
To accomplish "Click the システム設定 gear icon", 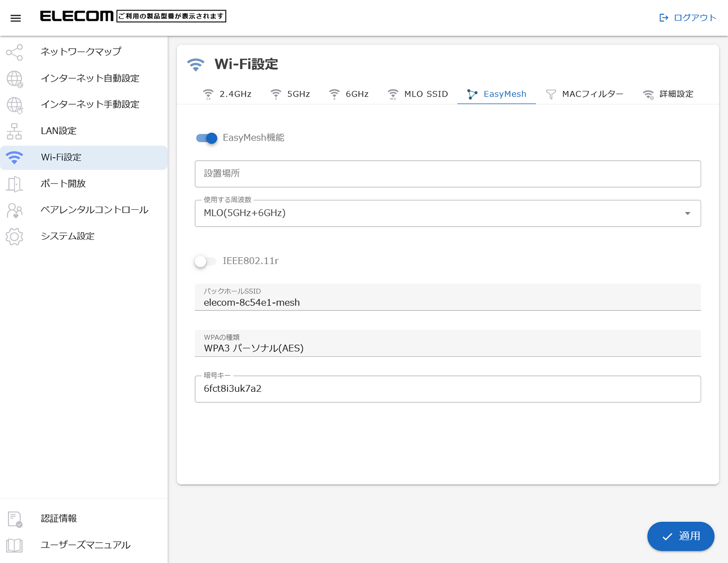I will [15, 237].
